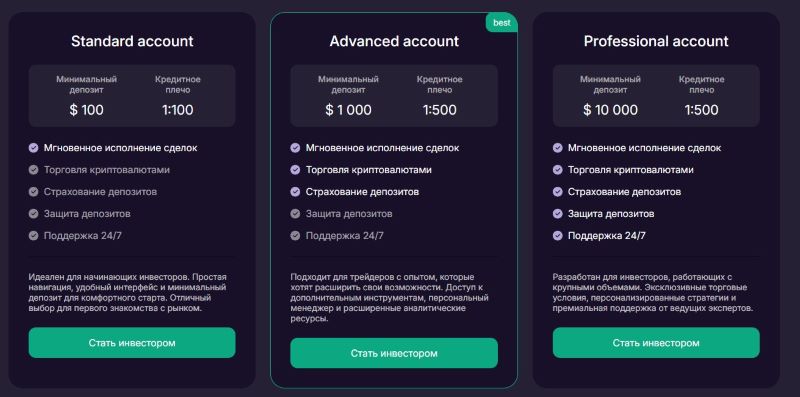Select the Standard account title
The width and height of the screenshot is (800, 397).
(x=132, y=41)
